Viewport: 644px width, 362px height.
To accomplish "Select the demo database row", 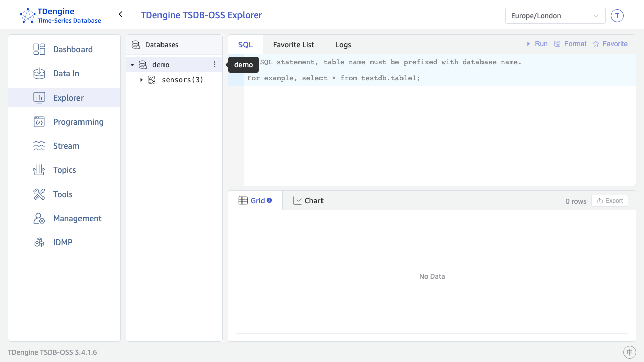I will (174, 65).
